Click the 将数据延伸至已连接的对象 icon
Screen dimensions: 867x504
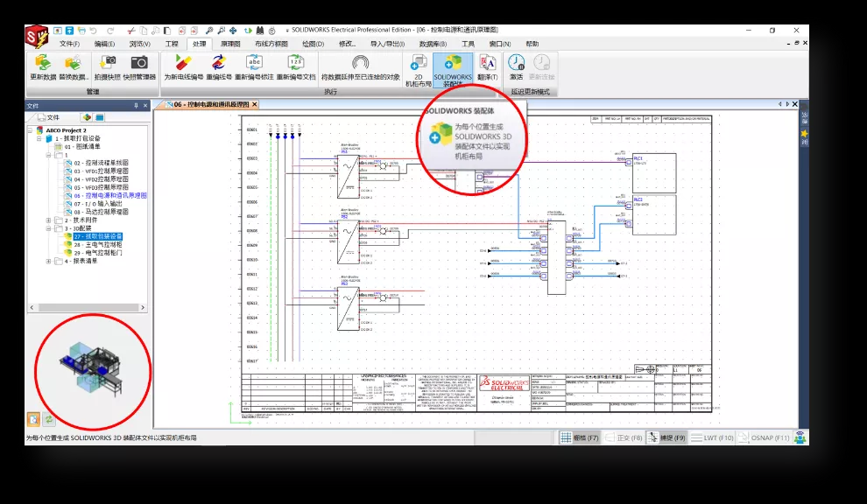coord(360,68)
